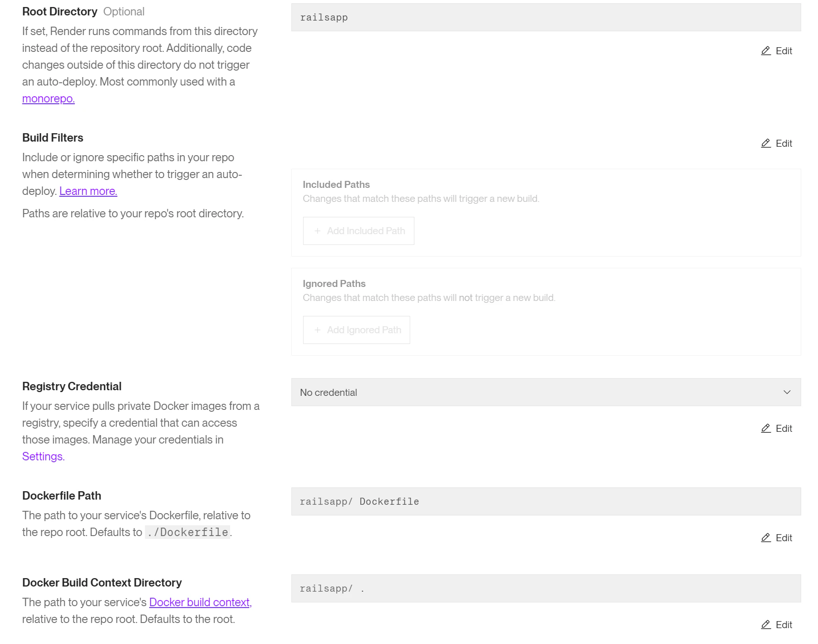
Task: Click the pencil icon below Dockerfile Path field
Action: [x=766, y=538]
